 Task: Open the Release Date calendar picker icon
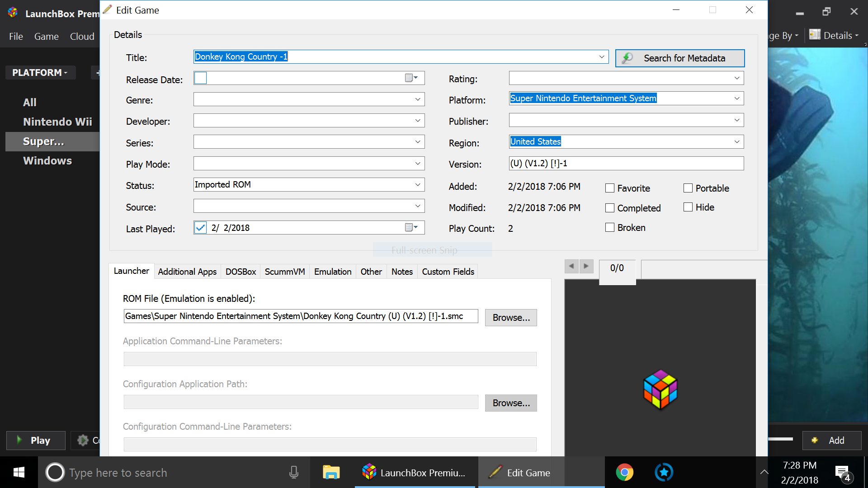pos(411,78)
